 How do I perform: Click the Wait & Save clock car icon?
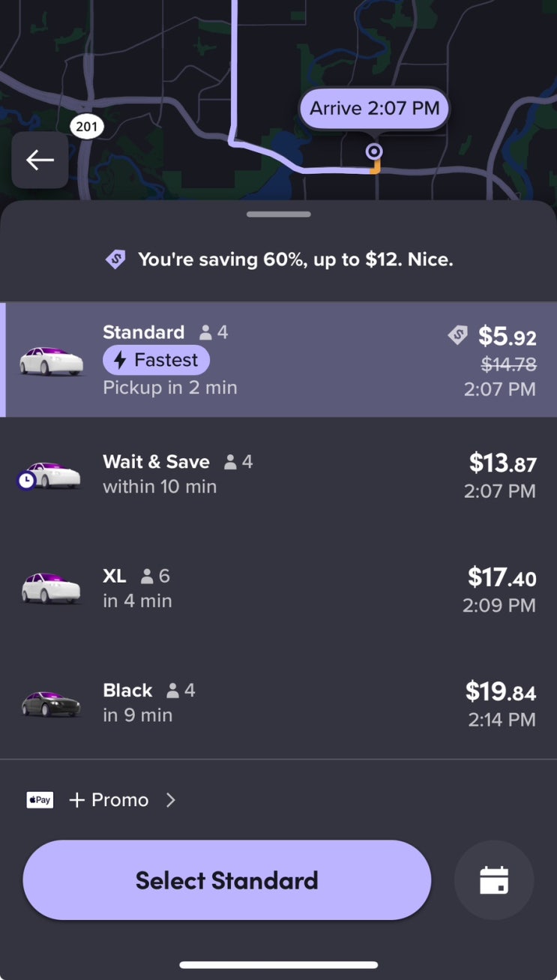pos(49,475)
